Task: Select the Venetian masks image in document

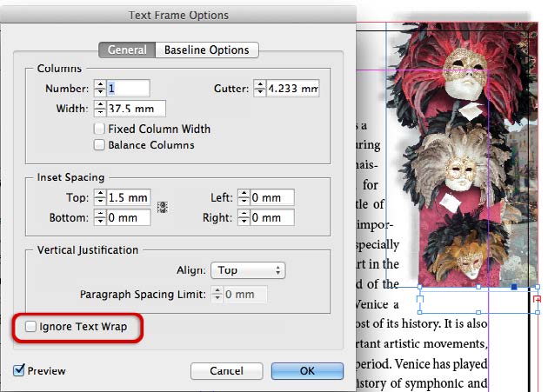Action: pyautogui.click(x=464, y=154)
